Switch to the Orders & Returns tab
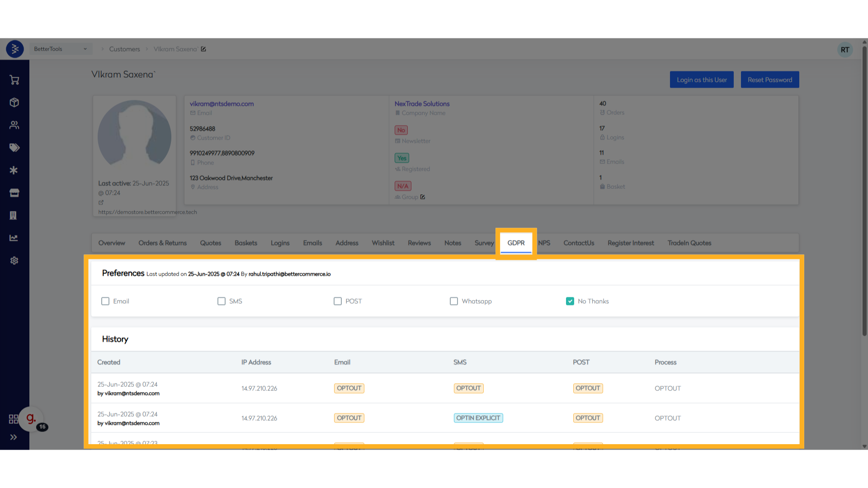 tap(162, 243)
